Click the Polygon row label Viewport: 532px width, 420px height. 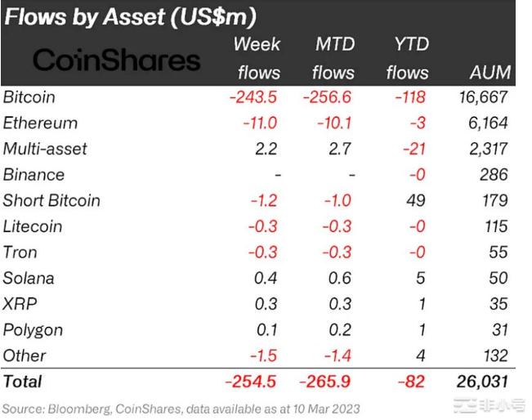tap(33, 330)
